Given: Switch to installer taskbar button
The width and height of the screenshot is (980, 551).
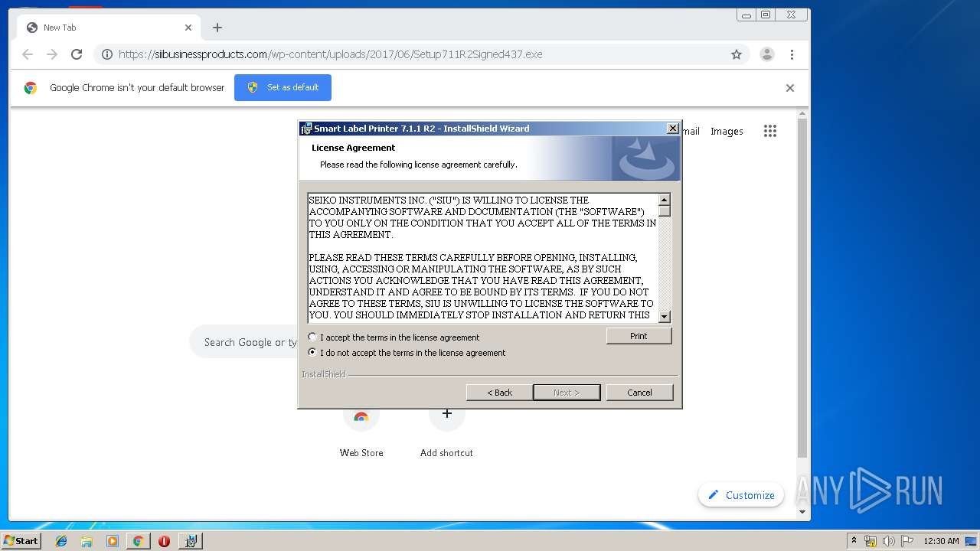Looking at the screenshot, I should pyautogui.click(x=191, y=541).
